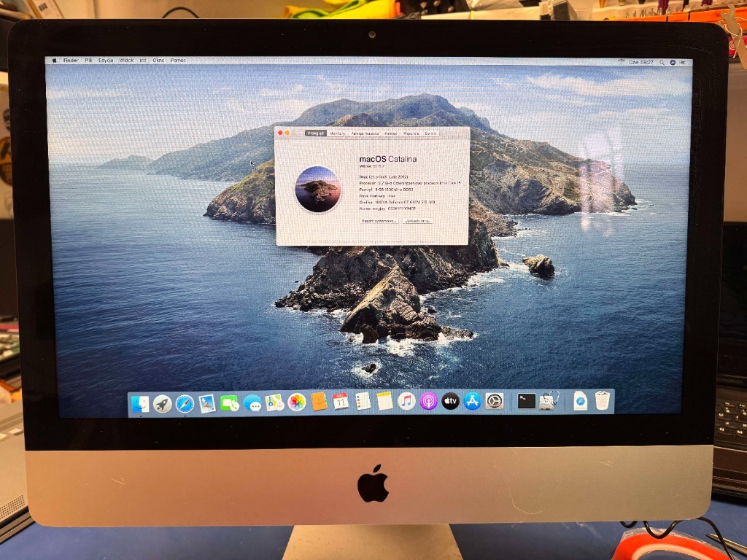Open Plik menu
Image resolution: width=747 pixels, height=560 pixels.
click(88, 61)
